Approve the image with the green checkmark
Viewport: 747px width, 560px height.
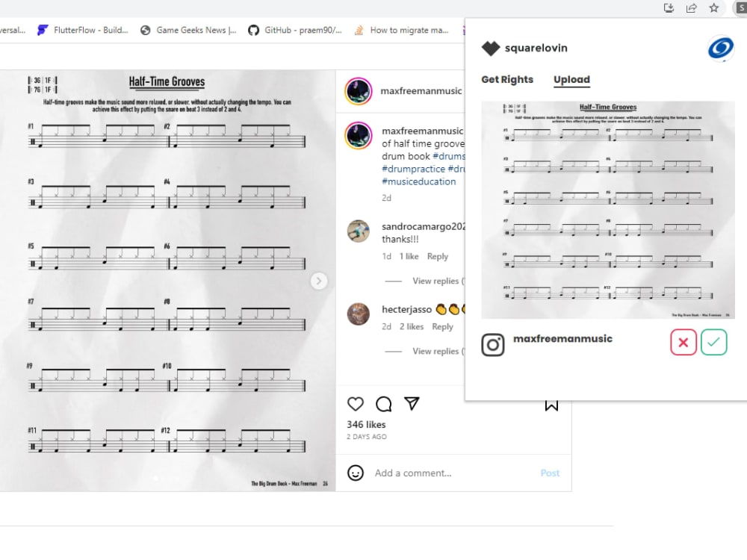point(713,343)
